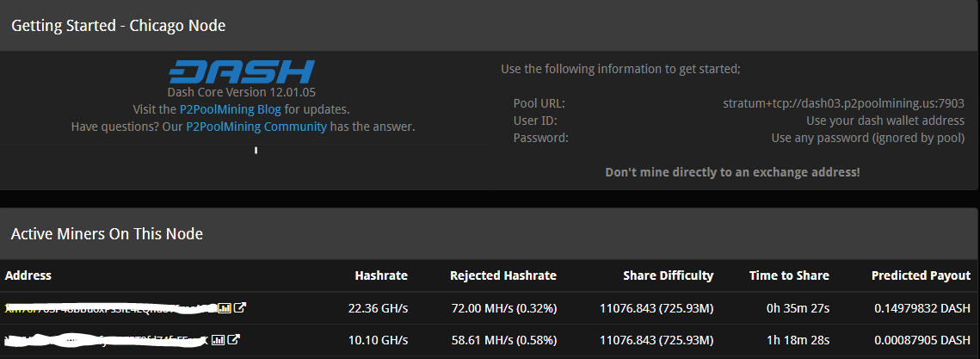Viewport: 980px width, 359px height.
Task: Open external link icon for 22.36 GH/s miner
Action: coord(240,307)
